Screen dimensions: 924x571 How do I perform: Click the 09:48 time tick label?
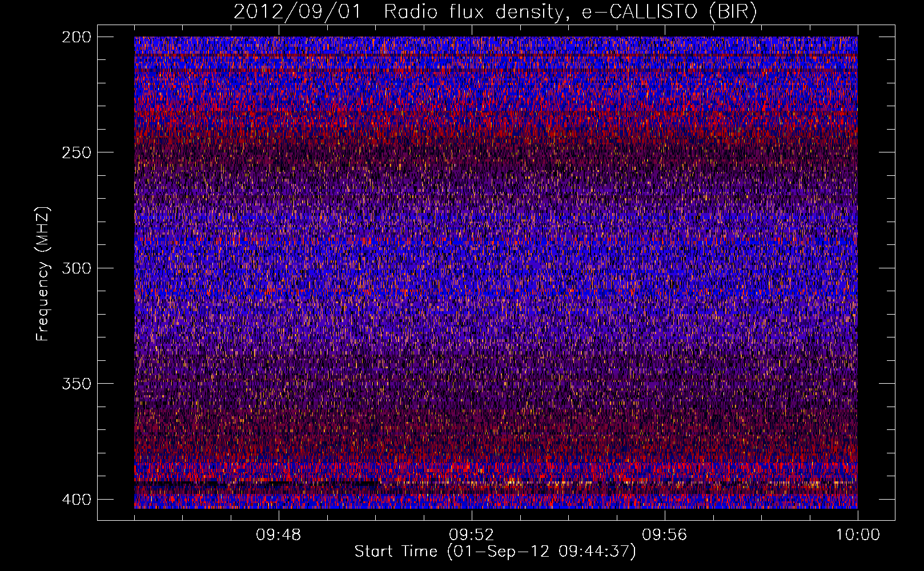(x=279, y=535)
